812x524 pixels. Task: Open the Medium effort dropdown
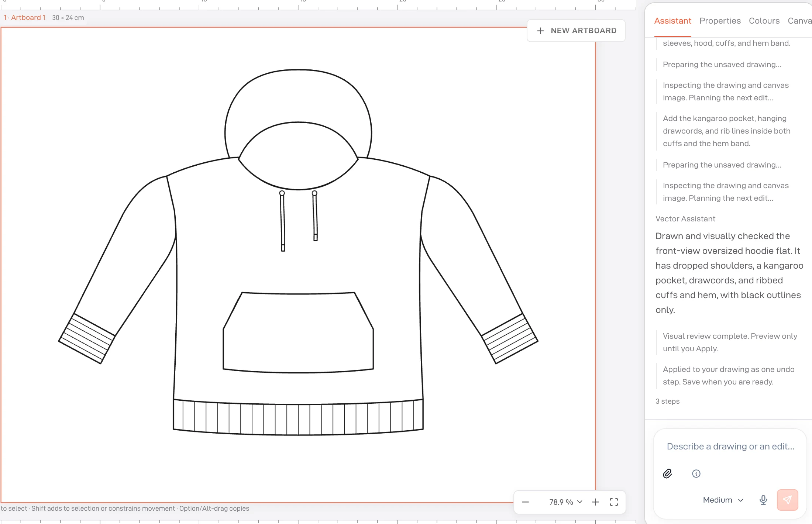723,500
